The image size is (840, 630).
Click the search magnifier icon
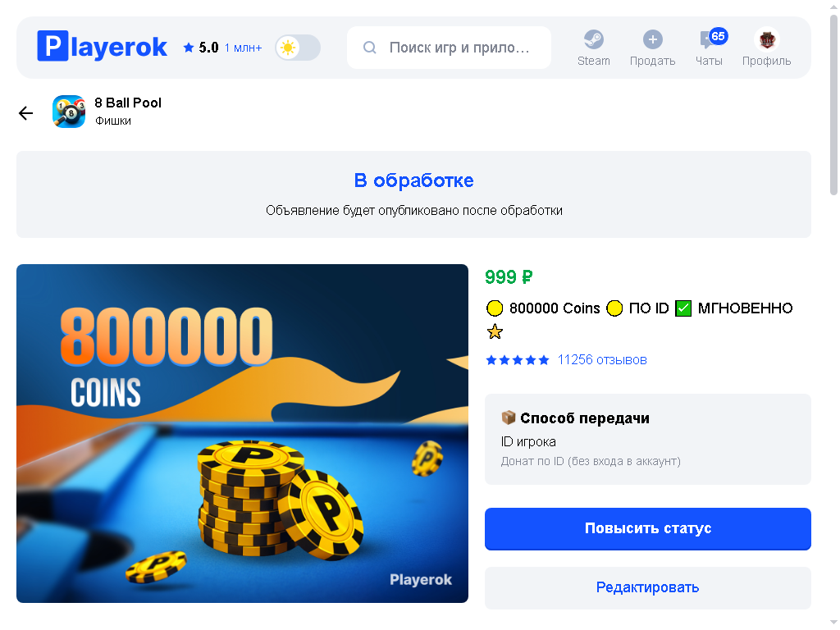tap(370, 48)
